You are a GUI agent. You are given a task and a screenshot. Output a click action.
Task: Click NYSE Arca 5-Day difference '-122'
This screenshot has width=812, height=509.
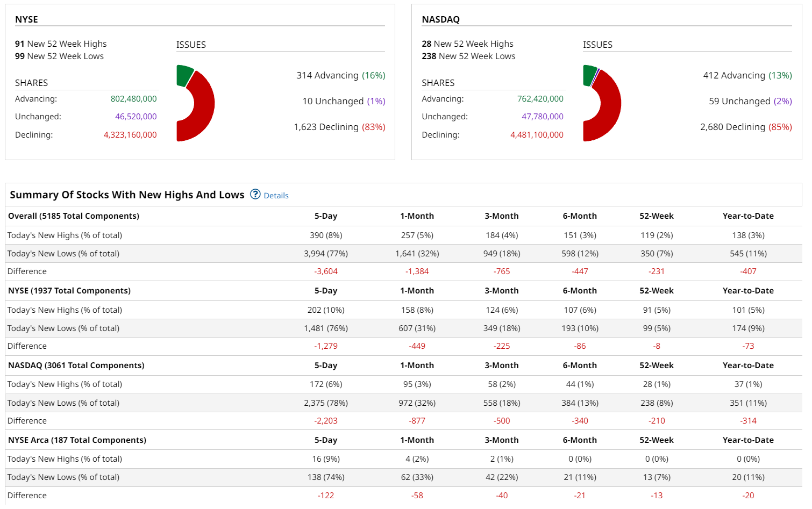point(326,496)
